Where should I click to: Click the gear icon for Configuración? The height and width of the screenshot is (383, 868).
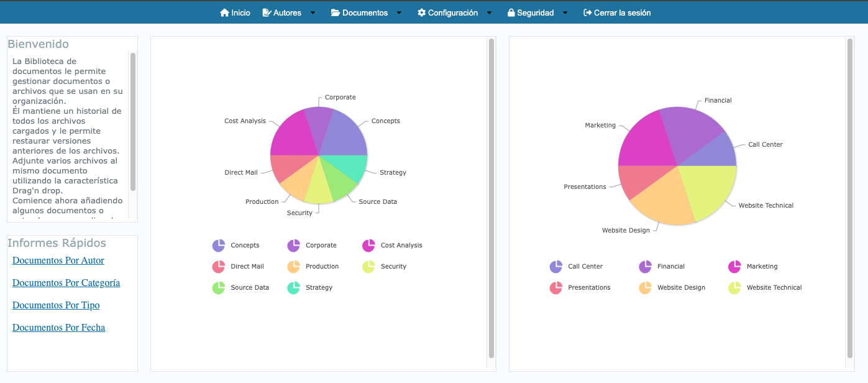(421, 12)
